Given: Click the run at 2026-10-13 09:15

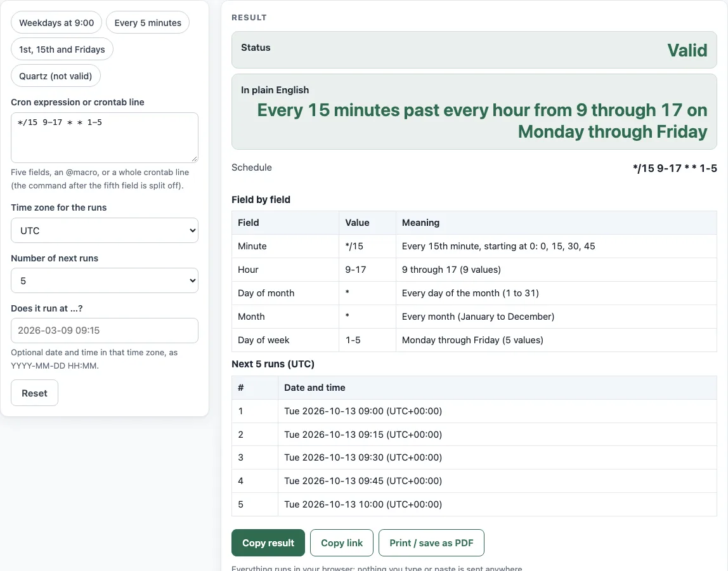Looking at the screenshot, I should [363, 435].
